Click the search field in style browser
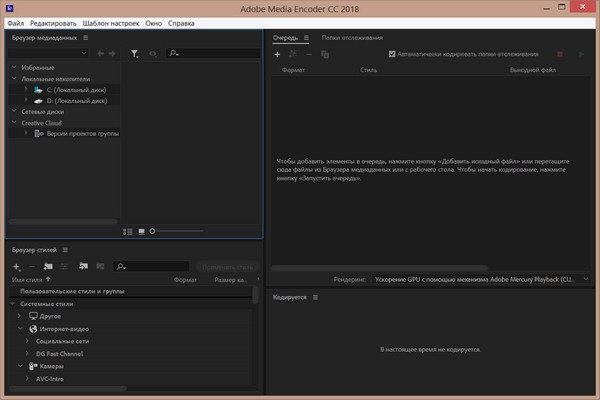Viewport: 600px width, 400px height. pos(155,267)
